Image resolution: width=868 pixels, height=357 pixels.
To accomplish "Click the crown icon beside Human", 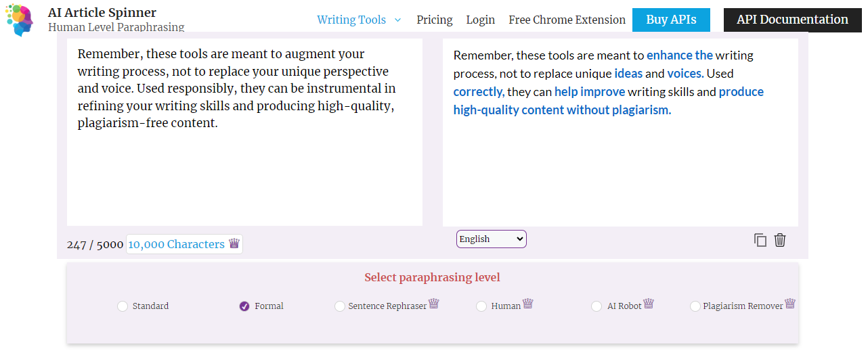I will point(527,304).
